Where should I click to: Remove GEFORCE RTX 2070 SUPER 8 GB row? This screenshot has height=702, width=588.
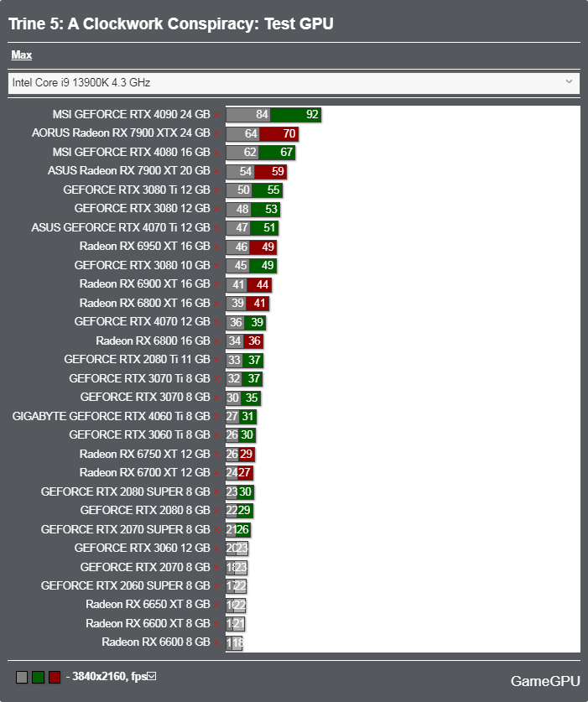click(x=216, y=530)
